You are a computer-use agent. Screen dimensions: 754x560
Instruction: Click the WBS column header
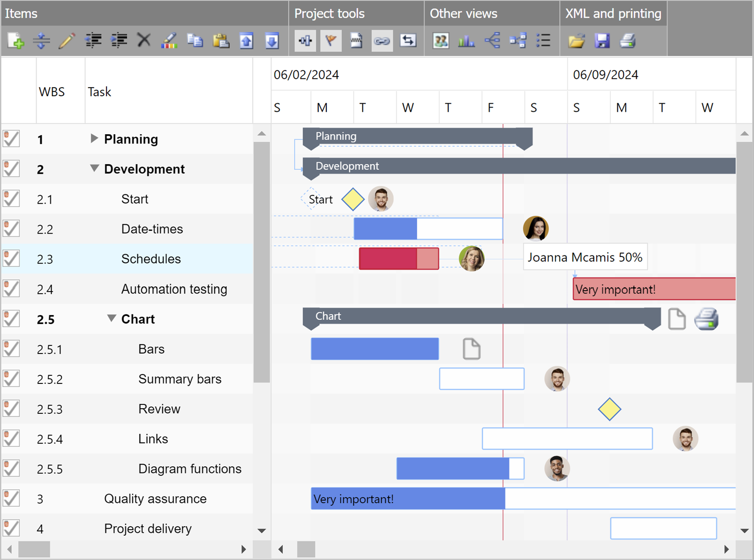point(51,92)
